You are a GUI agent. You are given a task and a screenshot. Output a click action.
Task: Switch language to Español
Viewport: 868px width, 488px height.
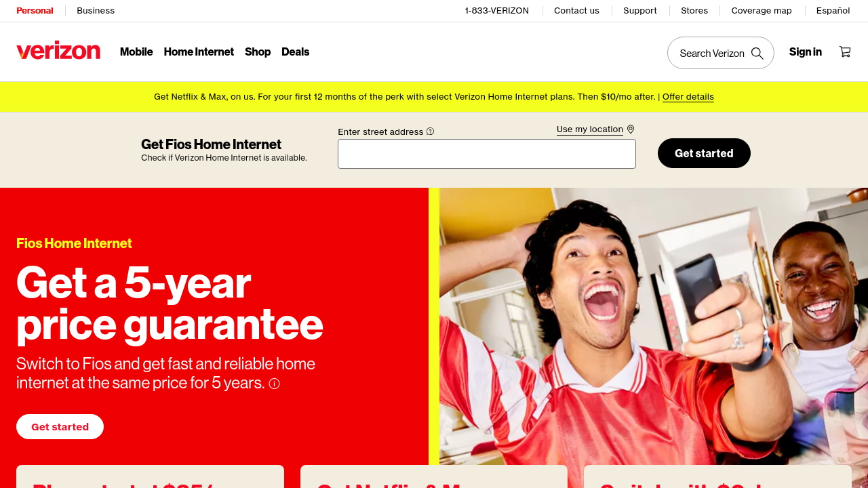click(833, 11)
